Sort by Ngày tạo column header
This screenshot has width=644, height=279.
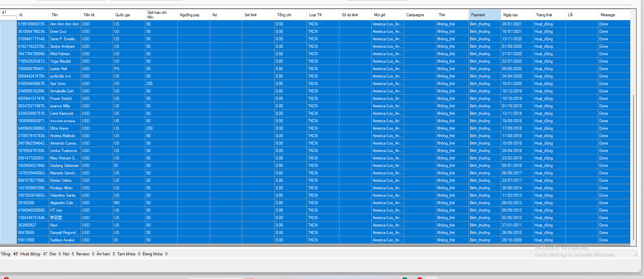(x=517, y=15)
